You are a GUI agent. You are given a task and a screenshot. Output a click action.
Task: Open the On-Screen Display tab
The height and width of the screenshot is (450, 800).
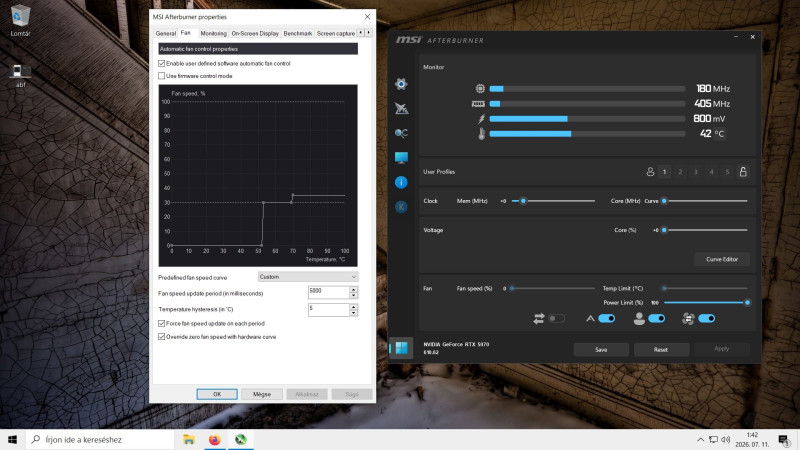click(255, 33)
